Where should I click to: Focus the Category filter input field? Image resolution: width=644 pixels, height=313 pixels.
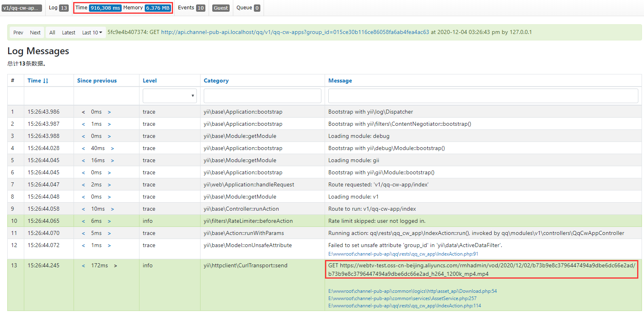[x=262, y=96]
